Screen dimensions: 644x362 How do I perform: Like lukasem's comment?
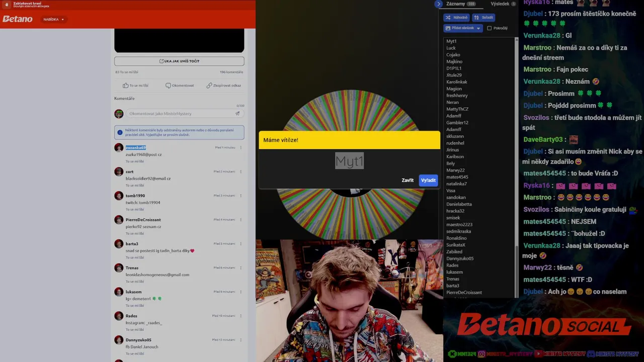tap(135, 306)
